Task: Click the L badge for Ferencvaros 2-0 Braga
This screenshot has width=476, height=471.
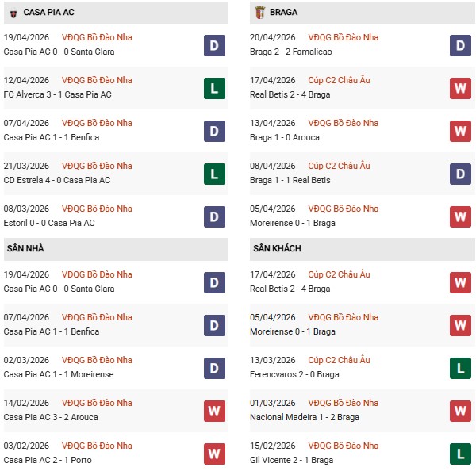Action: click(x=461, y=368)
